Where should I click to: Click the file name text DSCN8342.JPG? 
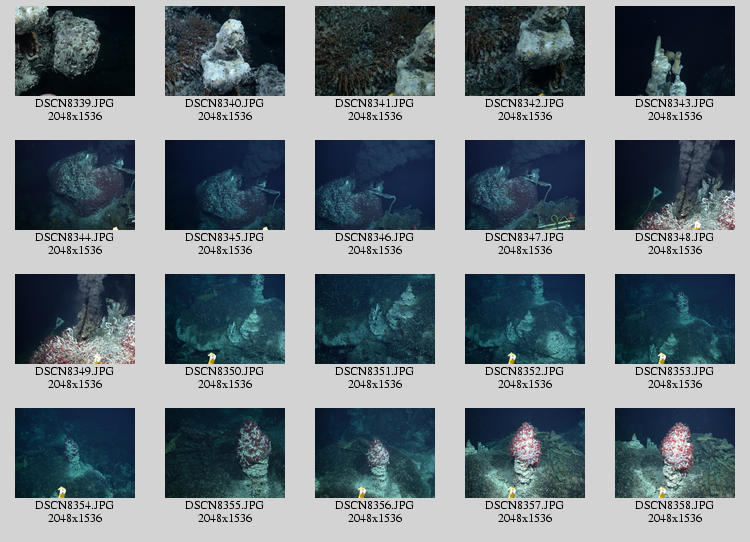[525, 103]
